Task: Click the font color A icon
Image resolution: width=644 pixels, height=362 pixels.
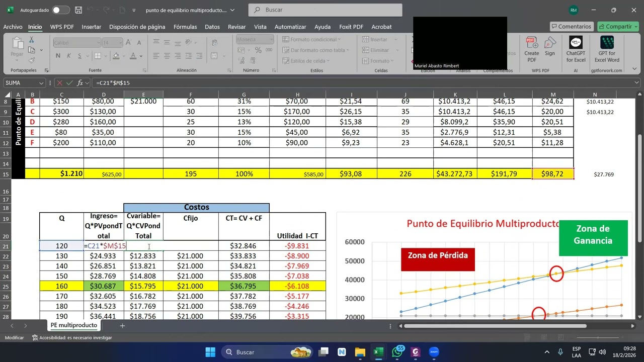Action: pyautogui.click(x=133, y=56)
